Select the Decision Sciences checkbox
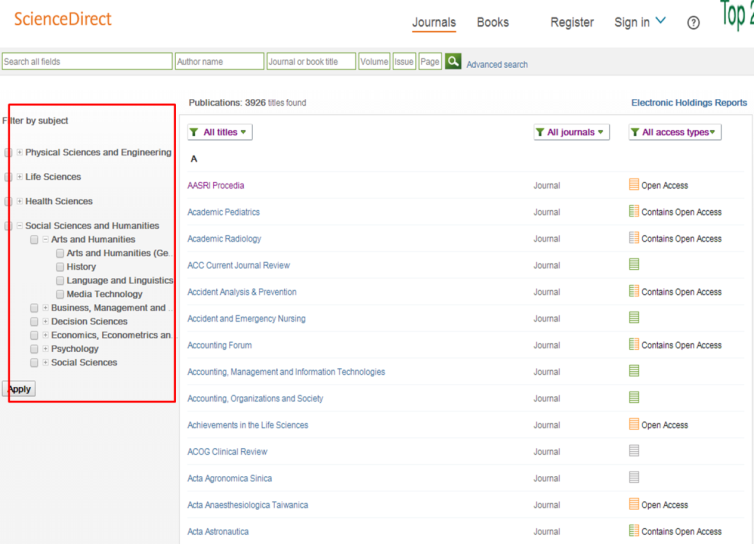Image resolution: width=754 pixels, height=544 pixels. [x=34, y=321]
